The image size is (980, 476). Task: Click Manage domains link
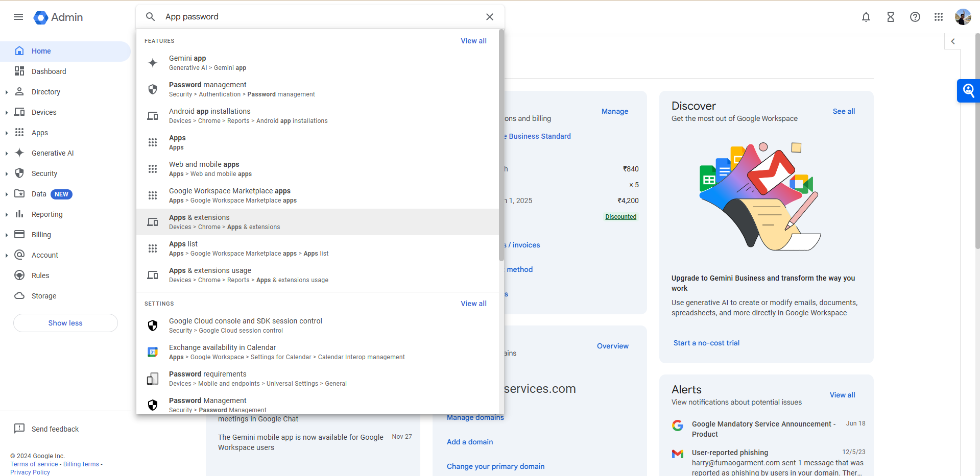(475, 417)
